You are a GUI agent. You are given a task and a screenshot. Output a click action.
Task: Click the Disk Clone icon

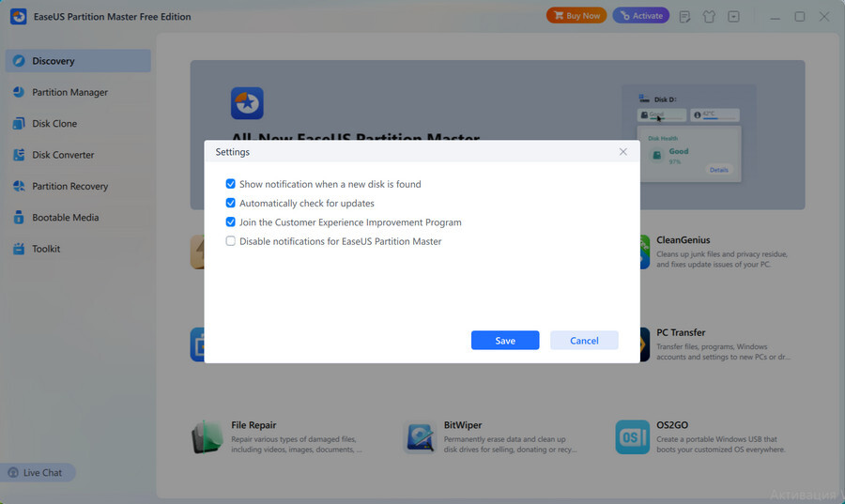pyautogui.click(x=19, y=123)
